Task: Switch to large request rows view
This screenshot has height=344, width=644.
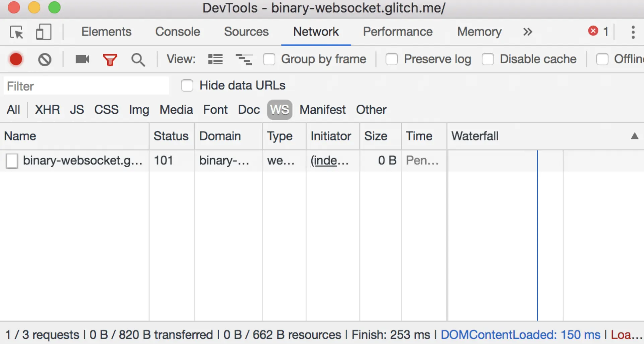Action: 215,59
